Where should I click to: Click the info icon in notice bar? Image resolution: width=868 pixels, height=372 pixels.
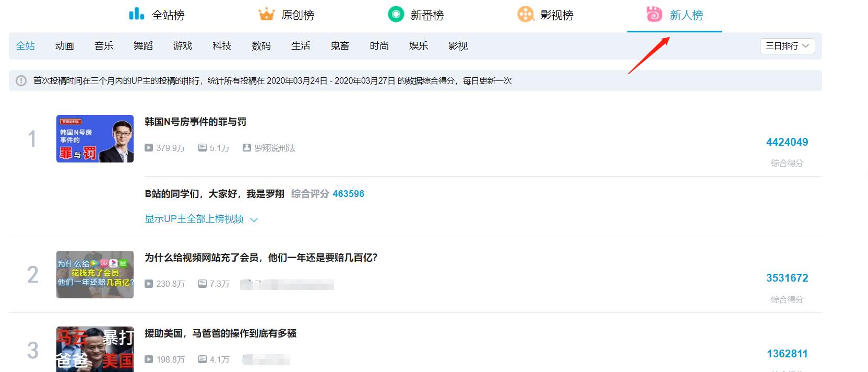(21, 80)
